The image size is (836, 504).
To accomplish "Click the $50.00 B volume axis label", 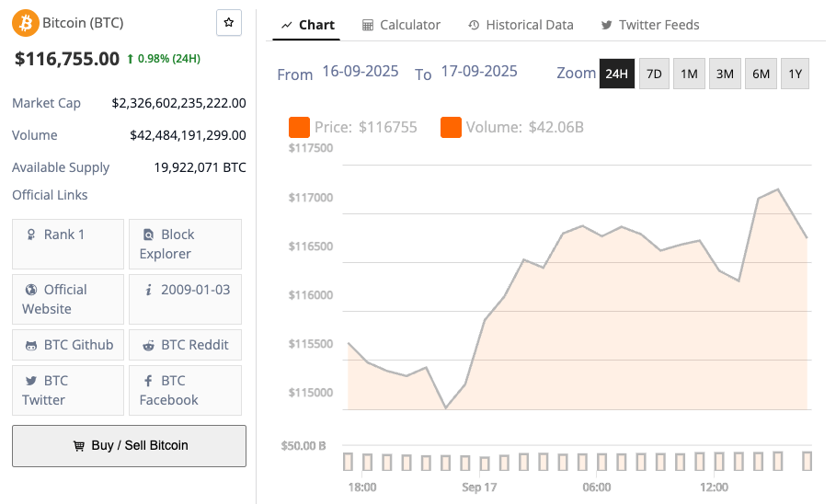I will pos(303,446).
